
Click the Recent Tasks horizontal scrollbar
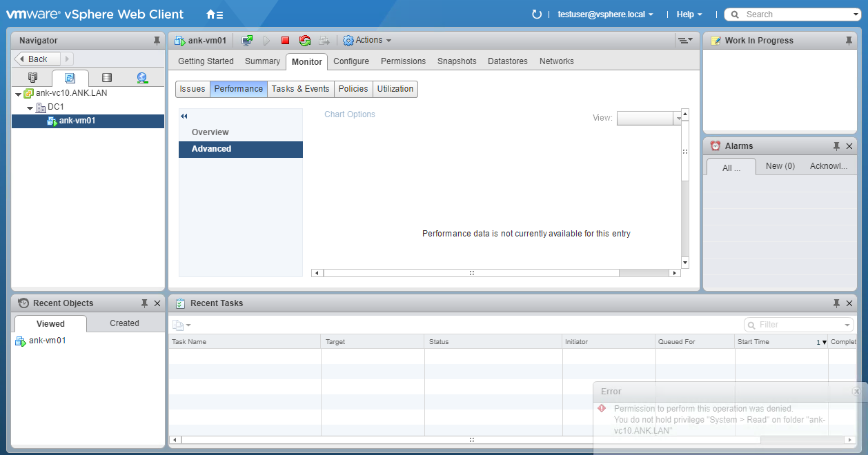pos(471,440)
